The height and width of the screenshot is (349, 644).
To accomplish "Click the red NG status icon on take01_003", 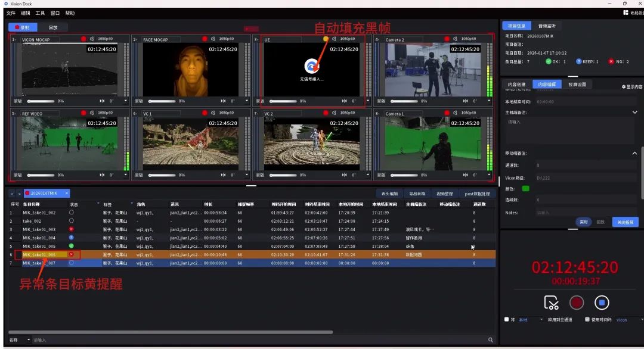I will tap(72, 229).
